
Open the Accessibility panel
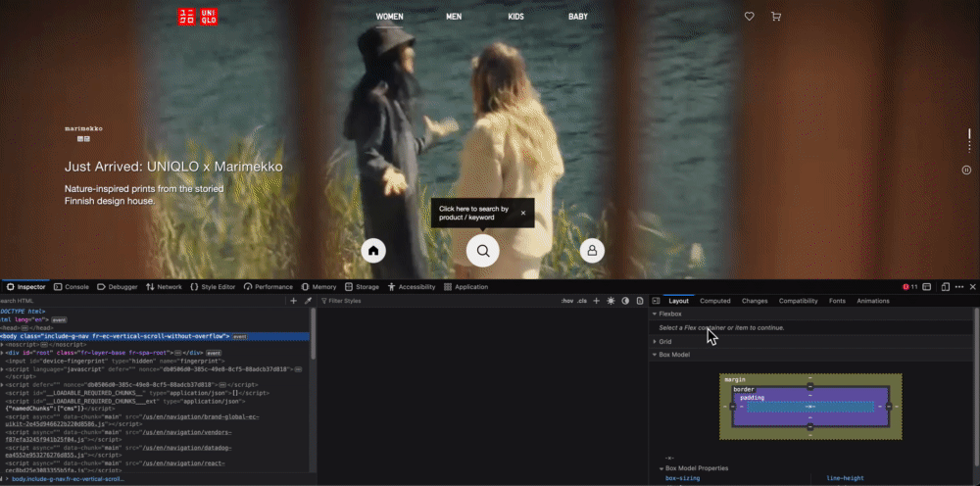point(412,287)
